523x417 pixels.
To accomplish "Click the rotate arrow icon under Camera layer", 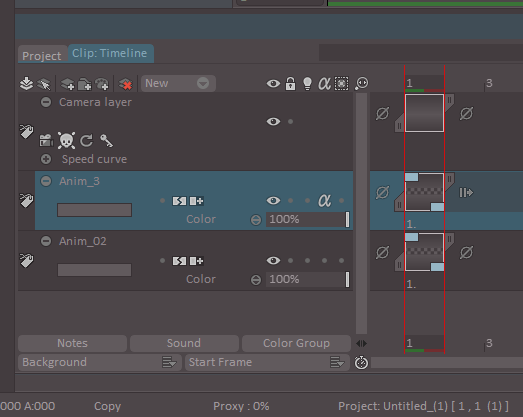I will 86,140.
